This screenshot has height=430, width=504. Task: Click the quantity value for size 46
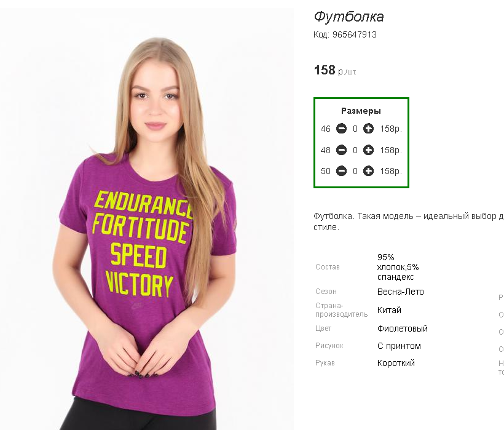pyautogui.click(x=355, y=129)
